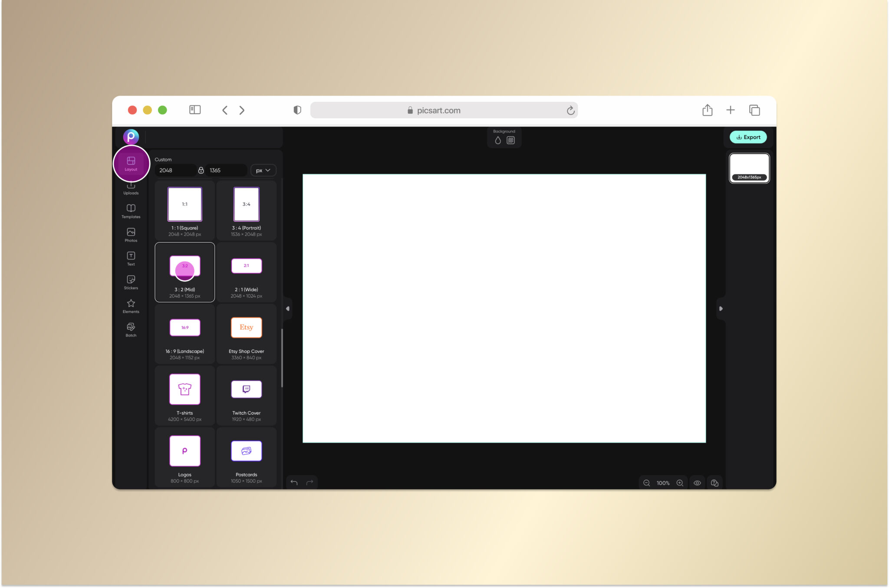The image size is (889, 588).
Task: Click the background color droplet icon
Action: pyautogui.click(x=498, y=140)
